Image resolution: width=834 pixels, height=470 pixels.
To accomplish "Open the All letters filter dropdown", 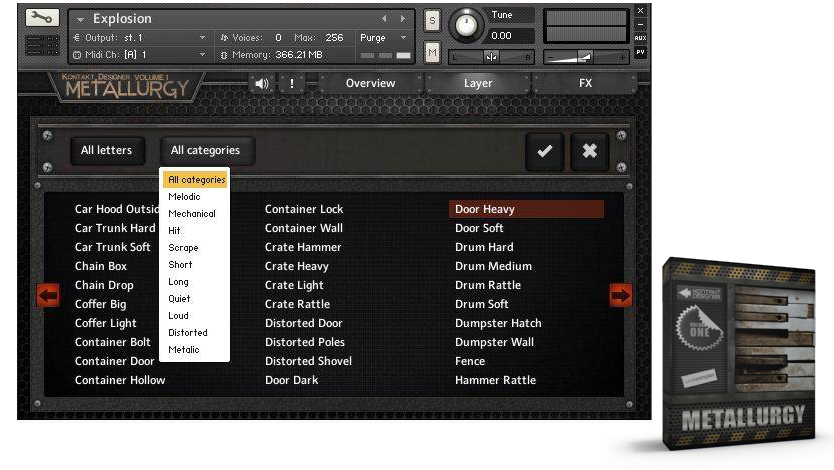I will click(106, 150).
